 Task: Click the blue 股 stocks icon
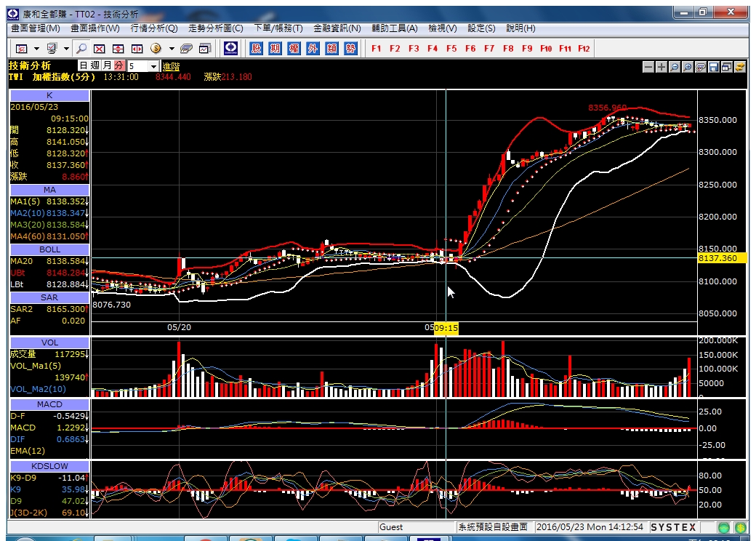click(256, 48)
